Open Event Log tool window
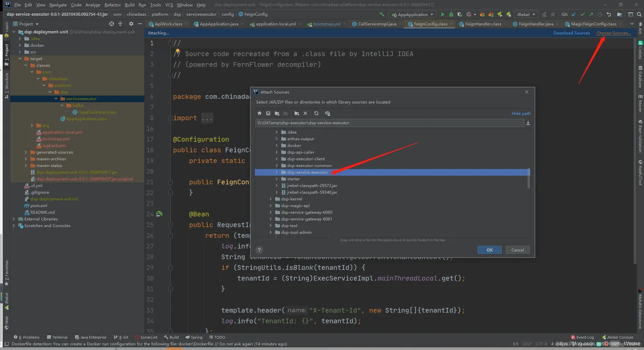The image size is (644, 350). [582, 337]
